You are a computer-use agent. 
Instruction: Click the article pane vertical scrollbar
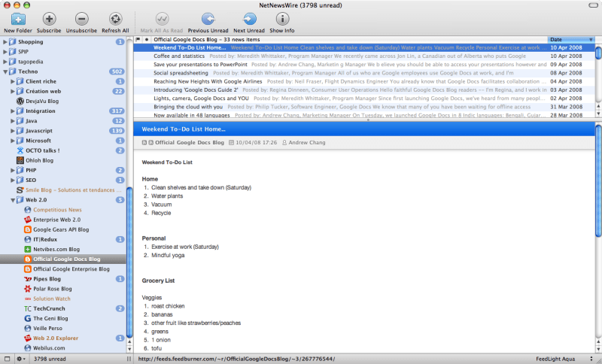pyautogui.click(x=598, y=180)
